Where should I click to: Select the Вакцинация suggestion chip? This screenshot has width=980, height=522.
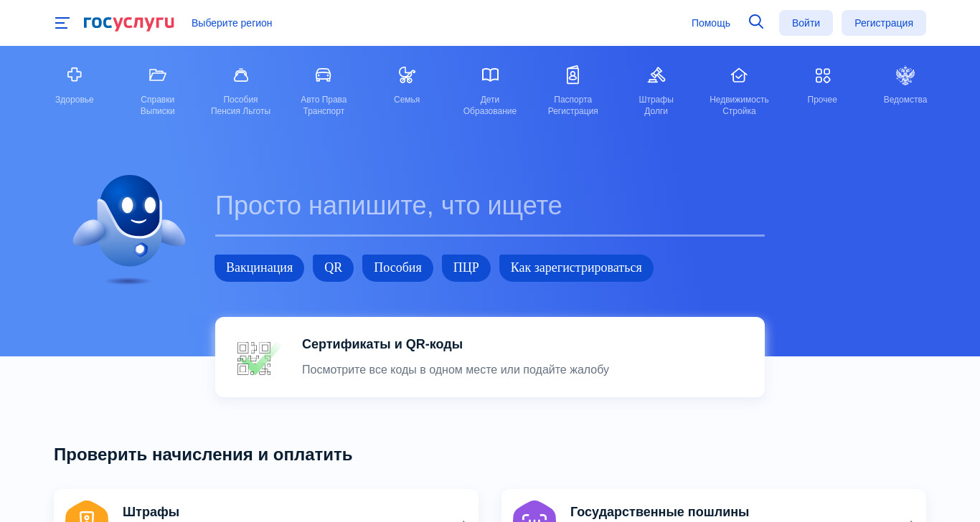[x=259, y=268]
